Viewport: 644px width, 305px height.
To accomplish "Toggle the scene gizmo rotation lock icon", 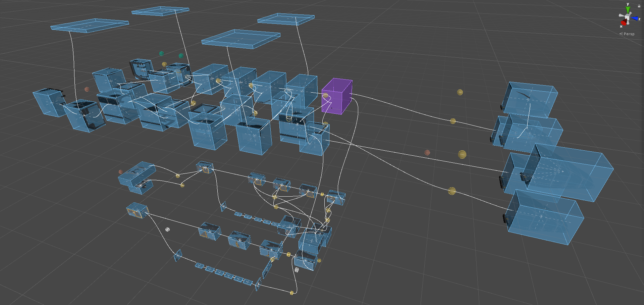I will (639, 6).
